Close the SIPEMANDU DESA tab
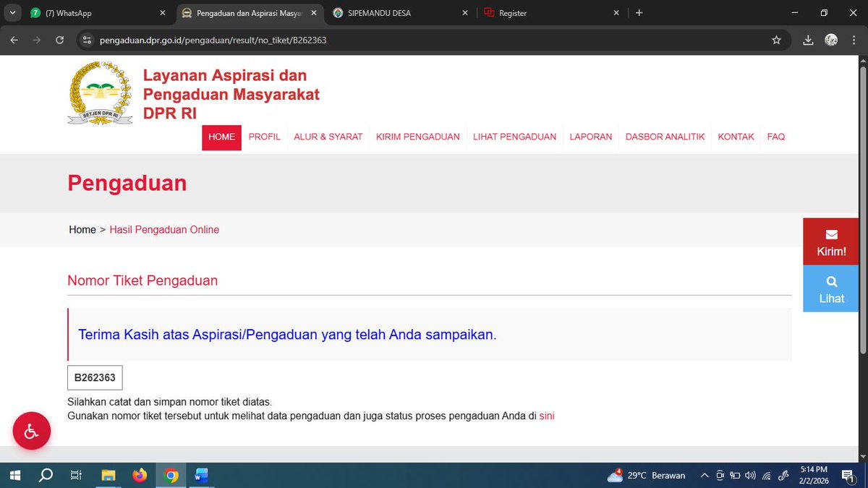868x488 pixels. point(464,13)
